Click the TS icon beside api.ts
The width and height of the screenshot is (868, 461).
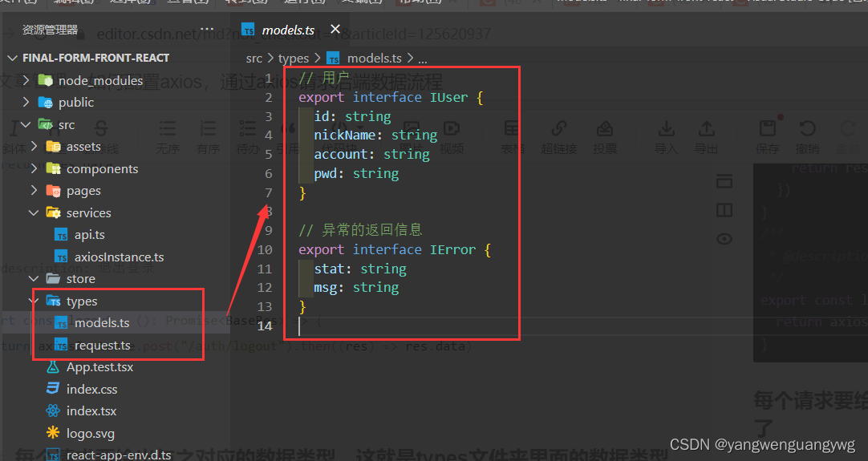pyautogui.click(x=62, y=235)
